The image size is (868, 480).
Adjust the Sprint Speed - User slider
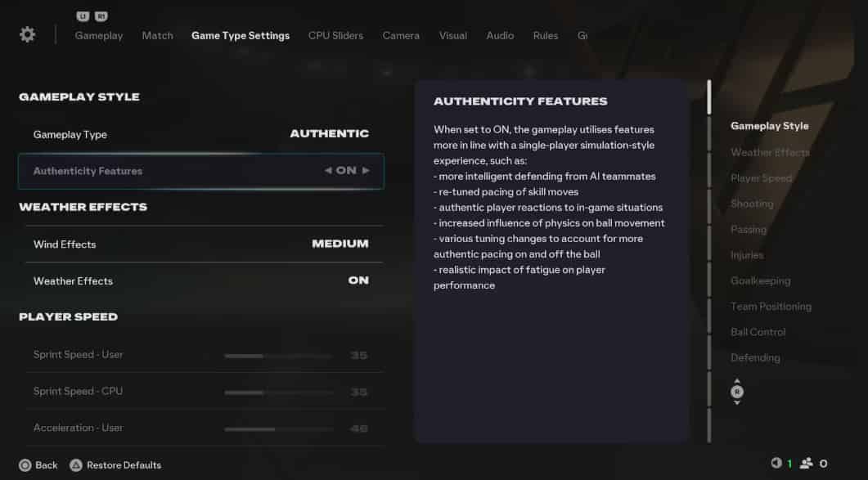[x=278, y=356]
